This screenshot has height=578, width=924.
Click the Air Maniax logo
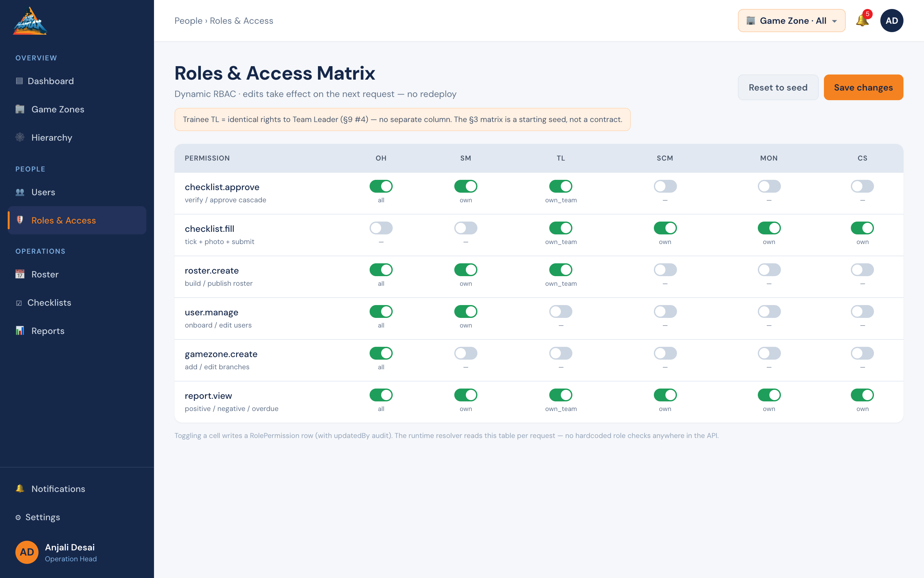[30, 21]
